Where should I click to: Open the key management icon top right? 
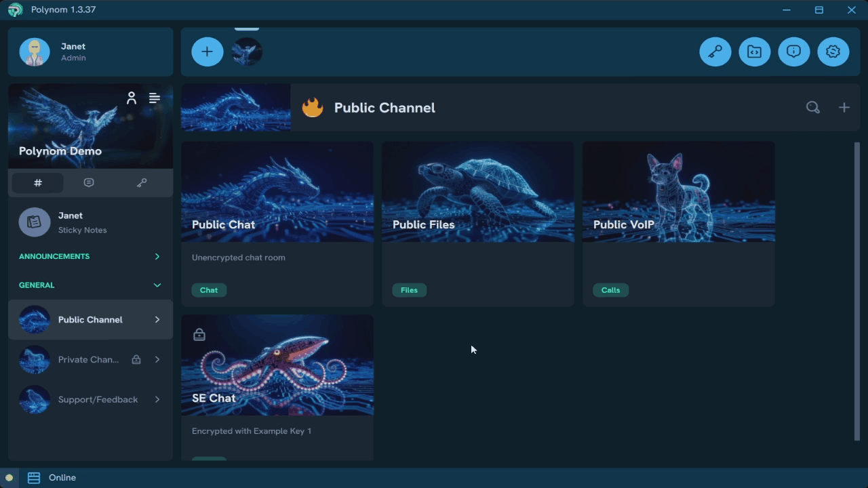click(715, 52)
